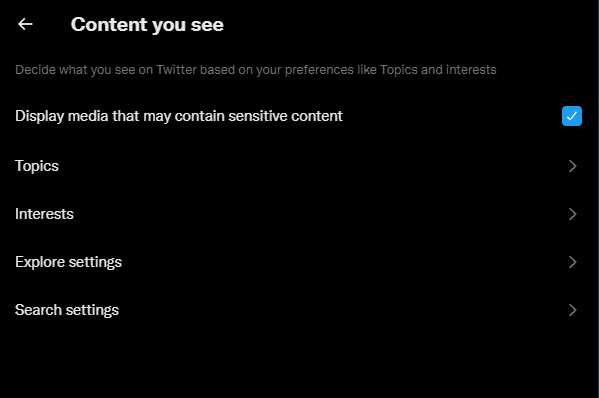Open the Topics menu item
The width and height of the screenshot is (599, 398).
pos(298,166)
